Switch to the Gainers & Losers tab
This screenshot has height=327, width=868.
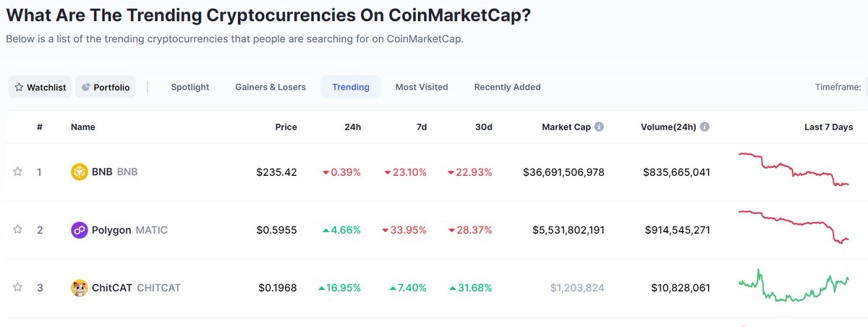point(271,87)
